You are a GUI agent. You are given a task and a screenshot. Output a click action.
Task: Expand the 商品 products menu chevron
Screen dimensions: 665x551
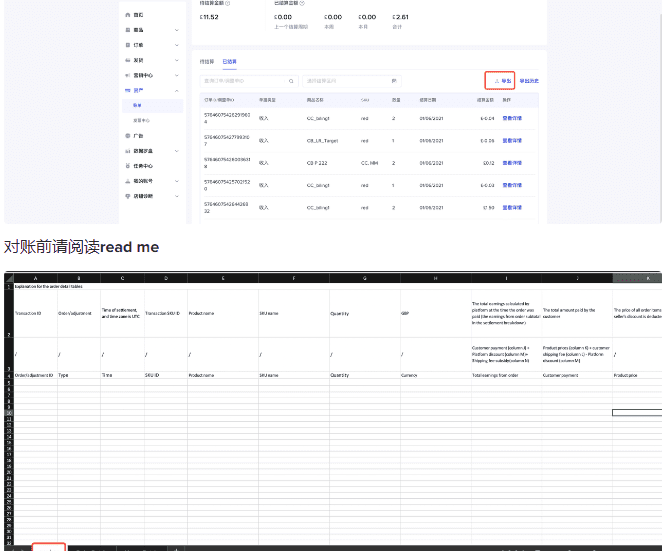(x=177, y=30)
